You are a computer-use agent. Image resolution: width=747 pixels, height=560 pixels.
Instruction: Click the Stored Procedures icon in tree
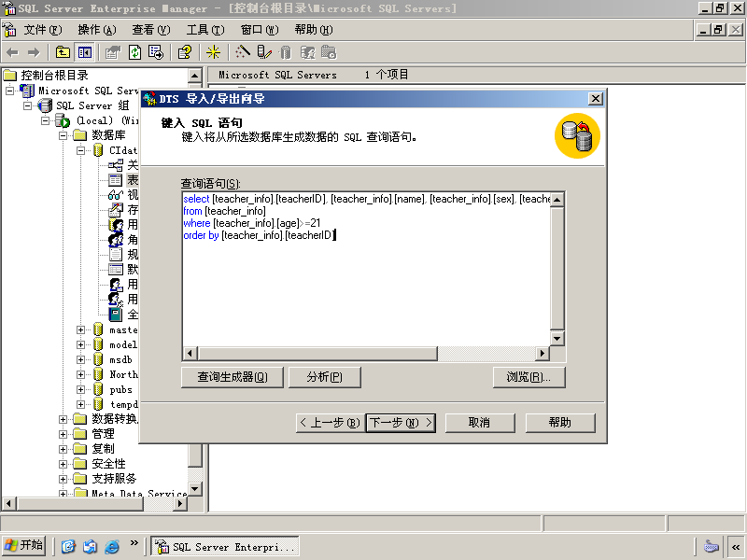[x=115, y=209]
